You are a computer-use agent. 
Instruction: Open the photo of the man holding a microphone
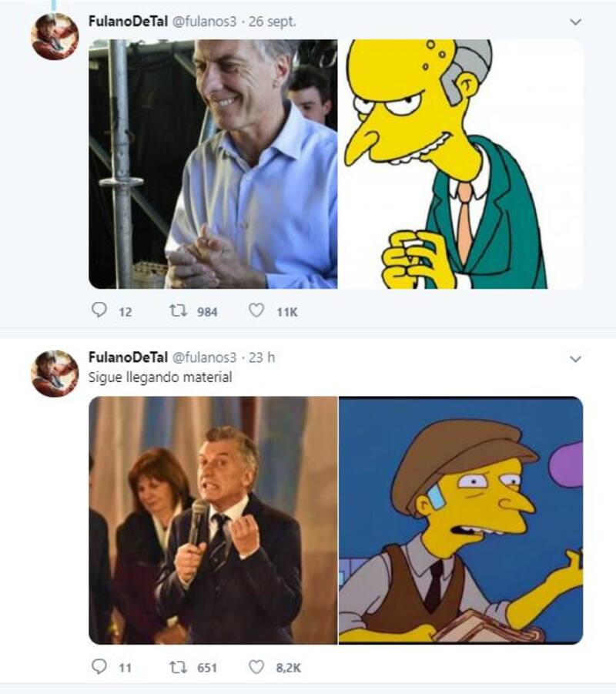(x=213, y=520)
